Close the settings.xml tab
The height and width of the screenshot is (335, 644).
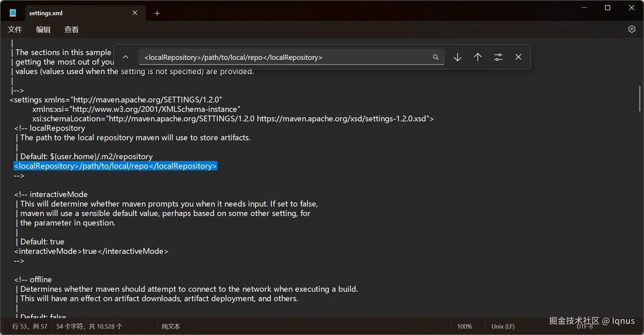click(x=135, y=13)
